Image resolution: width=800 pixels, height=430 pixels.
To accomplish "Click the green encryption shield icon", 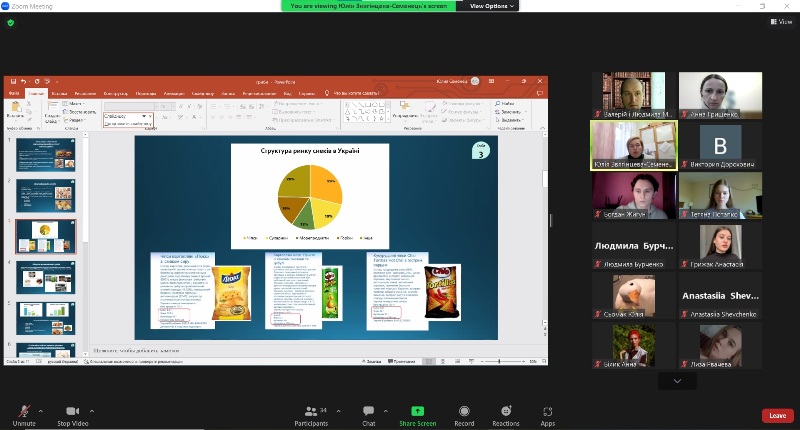I will [10, 22].
